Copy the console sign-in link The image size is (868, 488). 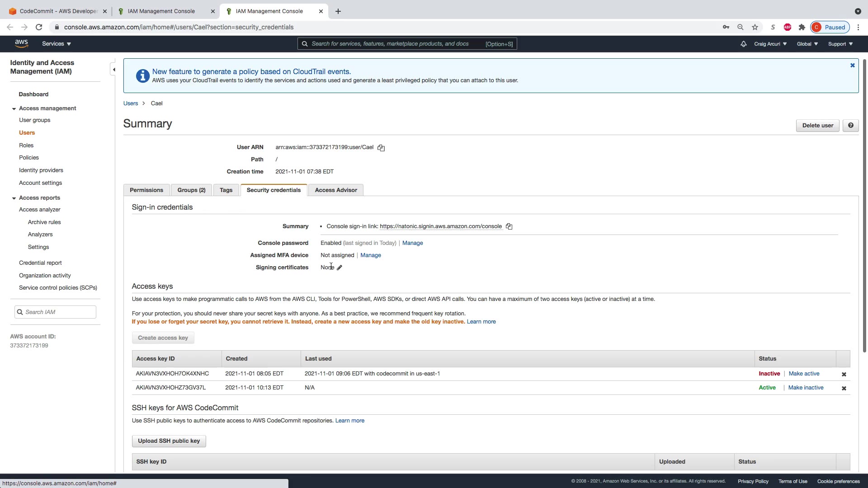point(509,226)
